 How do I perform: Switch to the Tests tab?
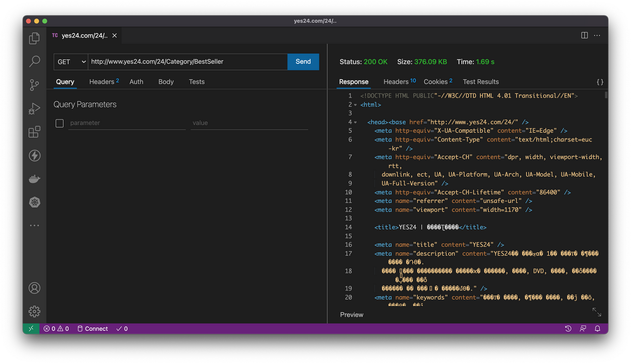tap(197, 82)
